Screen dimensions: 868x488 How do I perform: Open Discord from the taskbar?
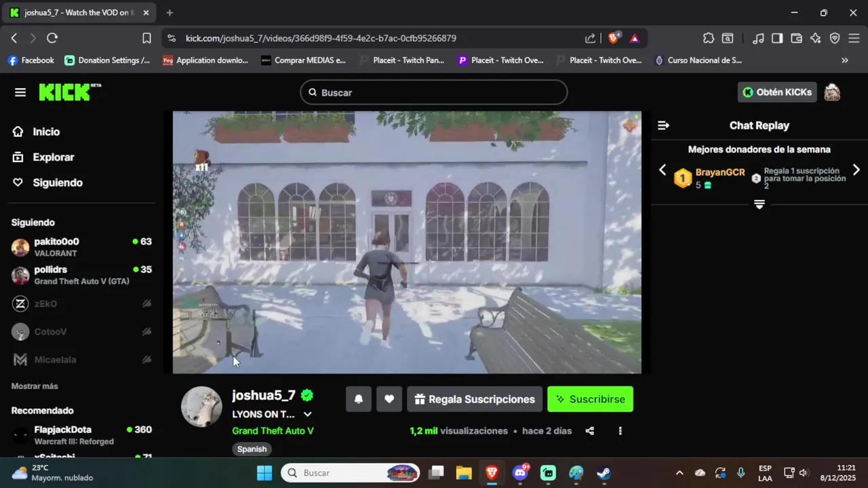coord(521,472)
